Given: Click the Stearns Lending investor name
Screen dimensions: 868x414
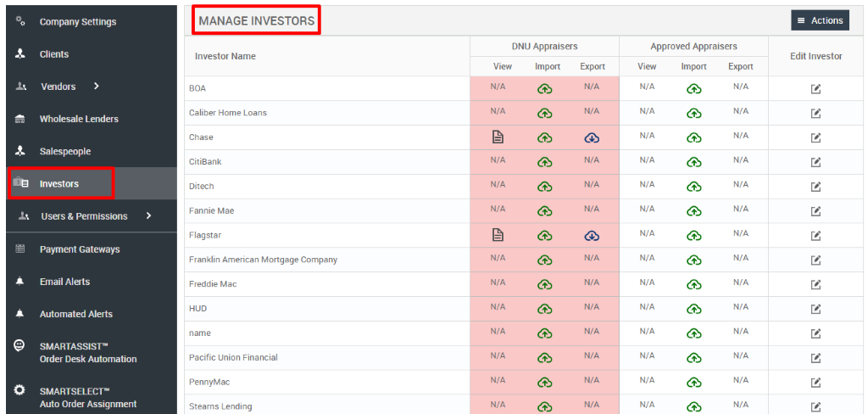Looking at the screenshot, I should point(220,407).
